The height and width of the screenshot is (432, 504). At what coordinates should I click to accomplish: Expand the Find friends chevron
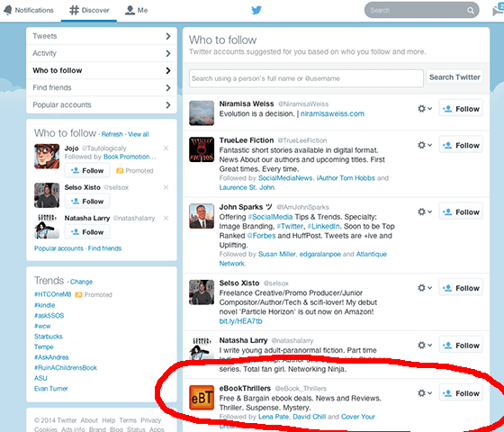(x=168, y=88)
